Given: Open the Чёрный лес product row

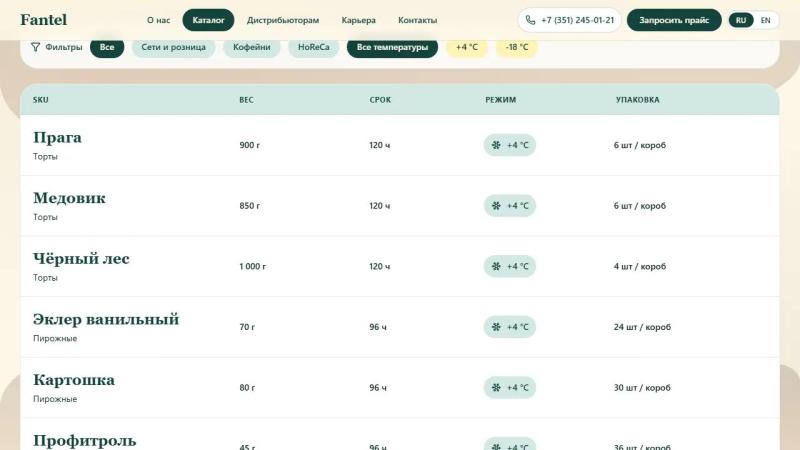Looking at the screenshot, I should (399, 266).
